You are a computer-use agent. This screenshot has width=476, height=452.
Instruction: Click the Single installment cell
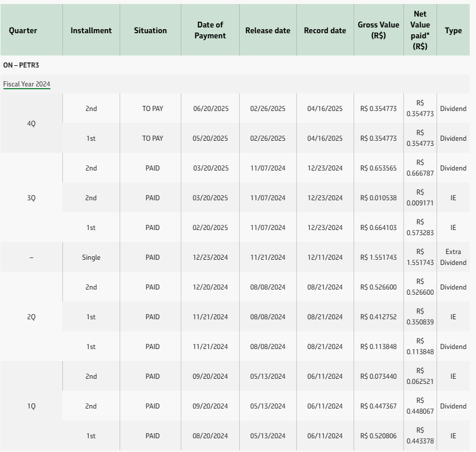click(x=91, y=257)
